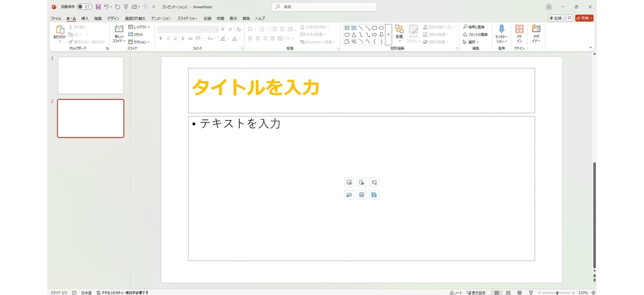Click the 記録 (Record) button at top right
Image resolution: width=644 pixels, height=295 pixels.
556,18
